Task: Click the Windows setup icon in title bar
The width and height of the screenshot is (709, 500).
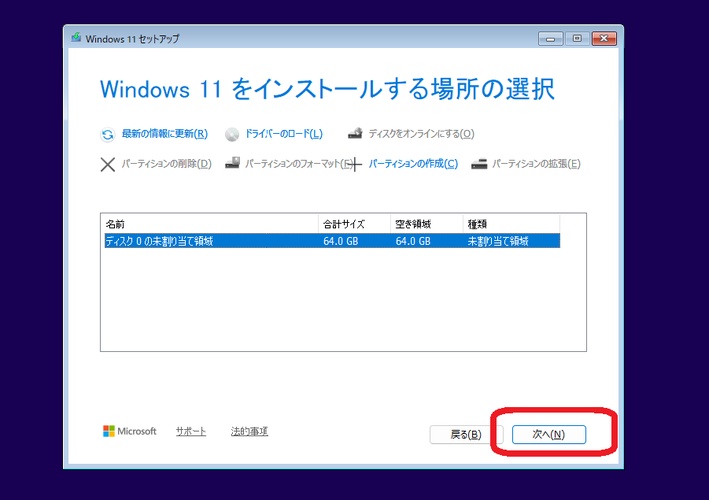Action: pyautogui.click(x=76, y=37)
